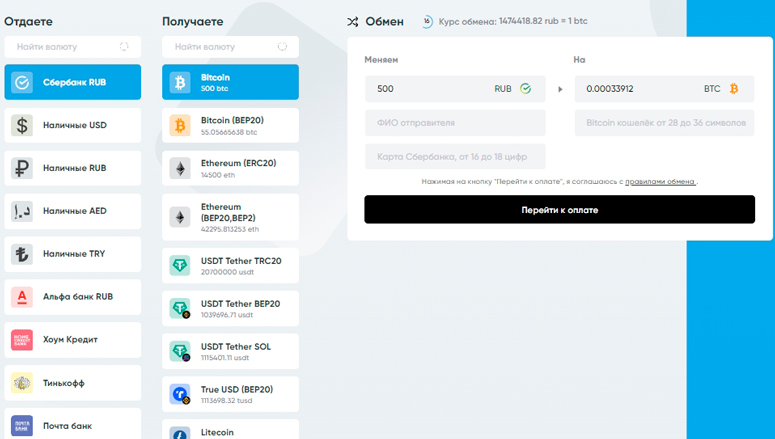Edit the 0.00033912 BTC amount field
Viewport: 775px width, 439px height.
664,89
